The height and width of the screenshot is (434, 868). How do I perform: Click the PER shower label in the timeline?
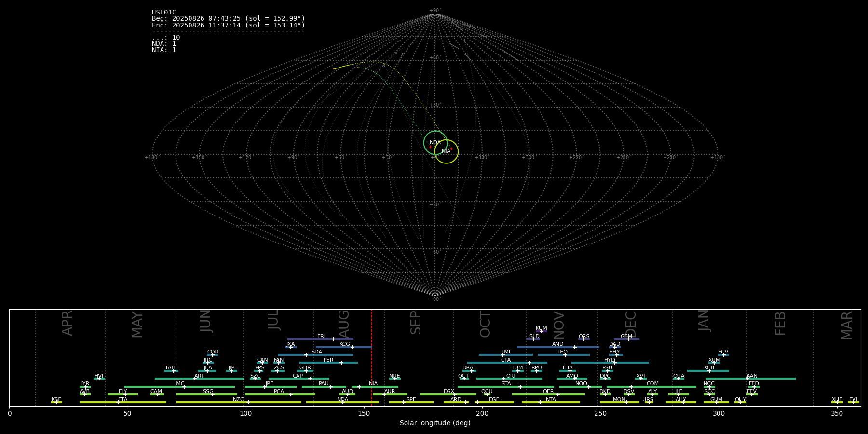328,360
